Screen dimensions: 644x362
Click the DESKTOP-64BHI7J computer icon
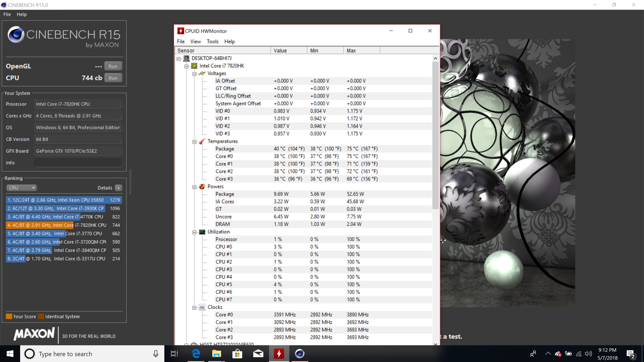[x=186, y=58]
